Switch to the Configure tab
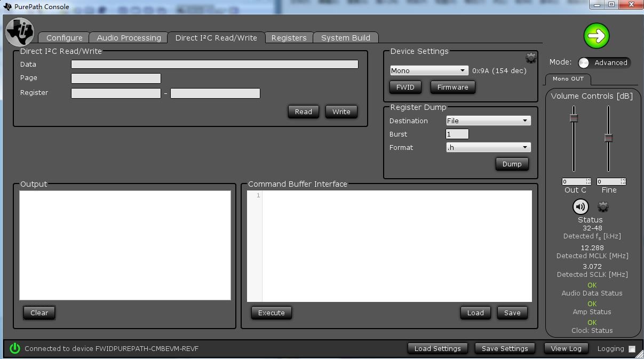This screenshot has height=359, width=644. (x=64, y=38)
